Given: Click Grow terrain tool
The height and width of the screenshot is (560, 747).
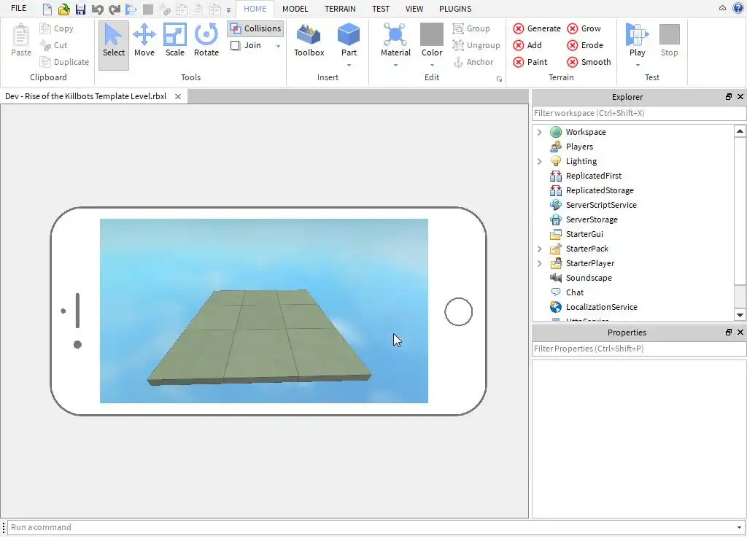Looking at the screenshot, I should point(584,28).
